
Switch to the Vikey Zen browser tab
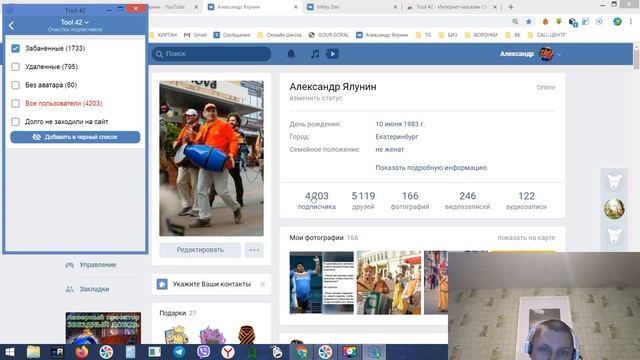pos(351,7)
